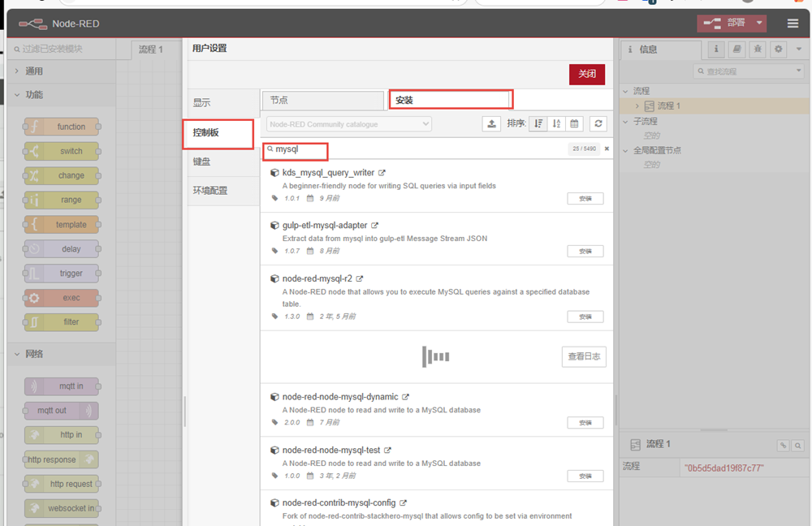
Task: Select the range node in palette
Action: coord(62,200)
